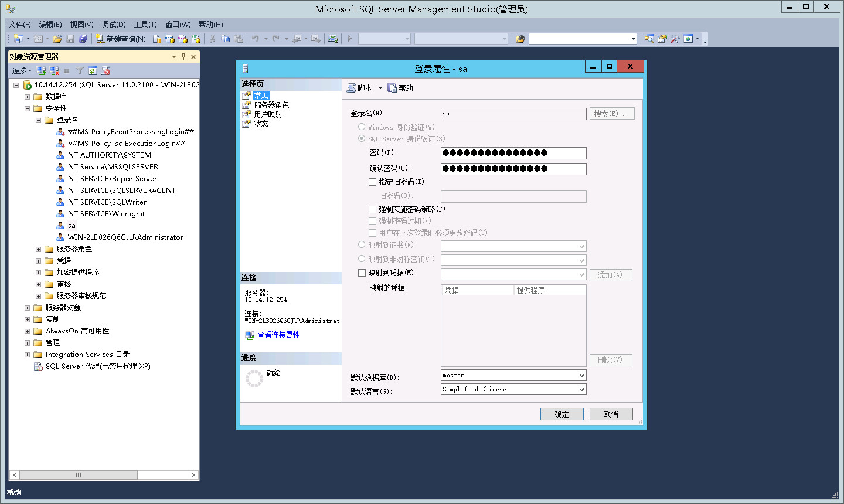
Task: Pin the Object Explorer panel with pushpin
Action: point(183,56)
